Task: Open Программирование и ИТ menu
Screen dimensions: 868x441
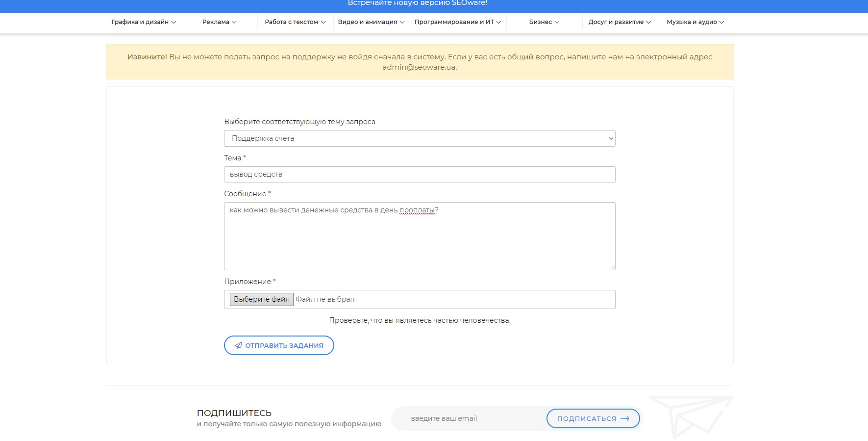Action: point(458,22)
